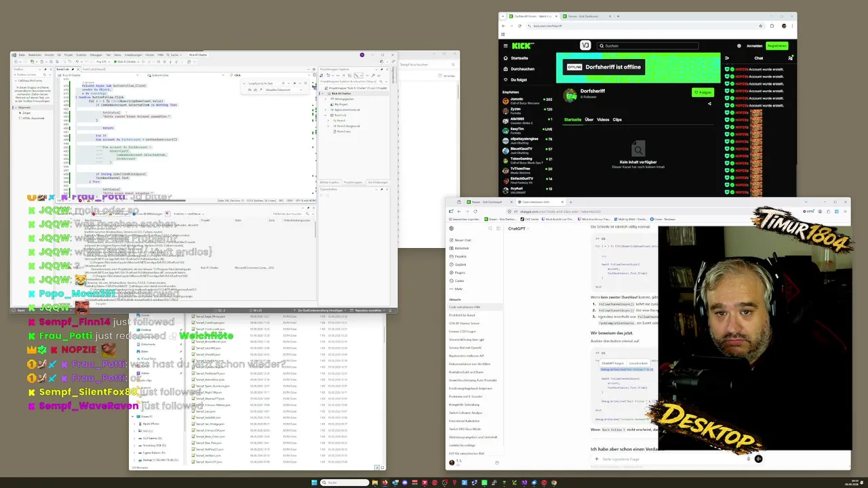
Task: Open the Debuggen menu in Visual Studio
Action: 96,55
